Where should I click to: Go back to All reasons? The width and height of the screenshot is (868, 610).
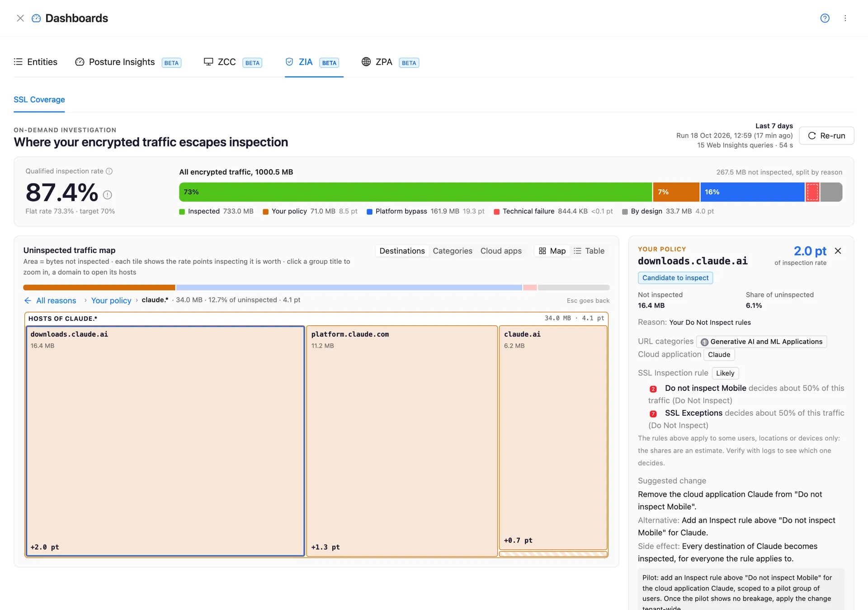click(50, 300)
